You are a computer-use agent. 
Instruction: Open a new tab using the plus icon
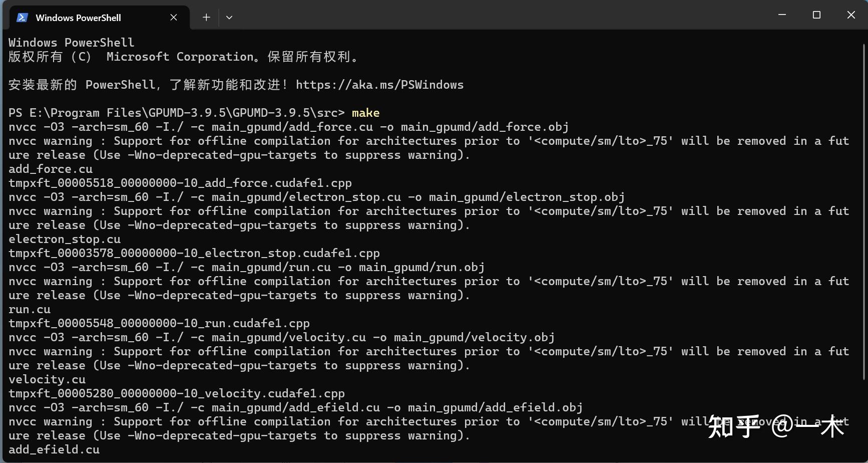[206, 17]
